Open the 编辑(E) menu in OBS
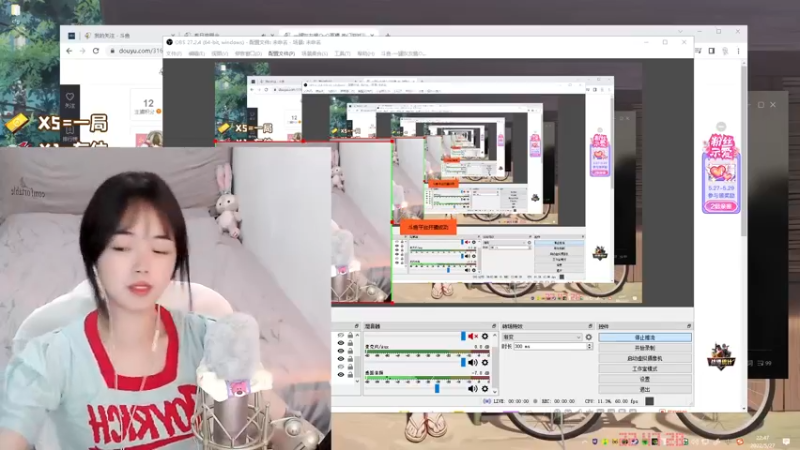800x450 pixels. point(196,54)
